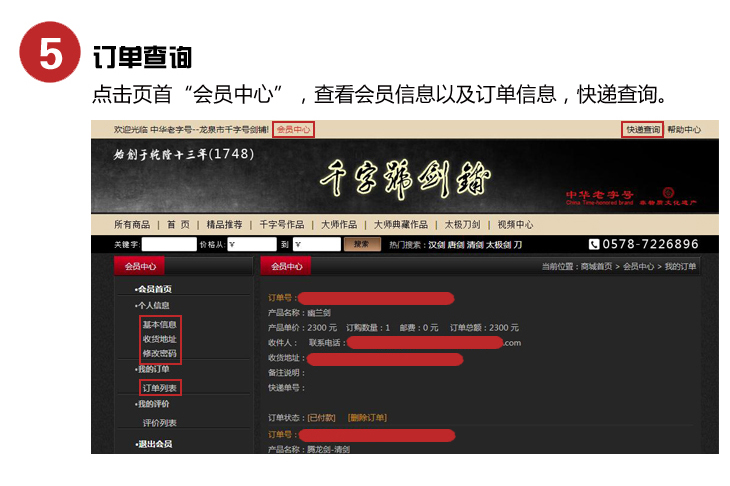Screen dimensions: 730x486
Task: Click 会员中心 in breadcrumb path
Action: (x=638, y=266)
